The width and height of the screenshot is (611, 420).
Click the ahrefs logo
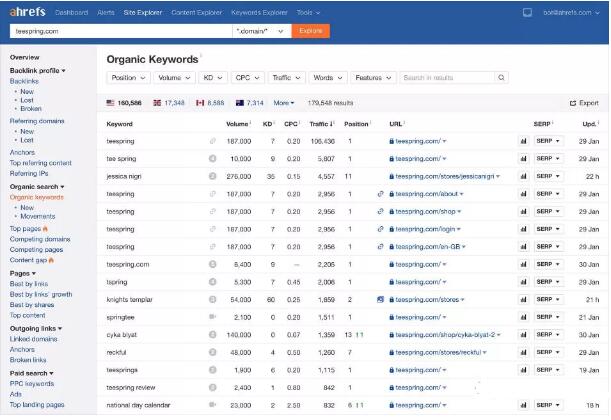point(28,12)
